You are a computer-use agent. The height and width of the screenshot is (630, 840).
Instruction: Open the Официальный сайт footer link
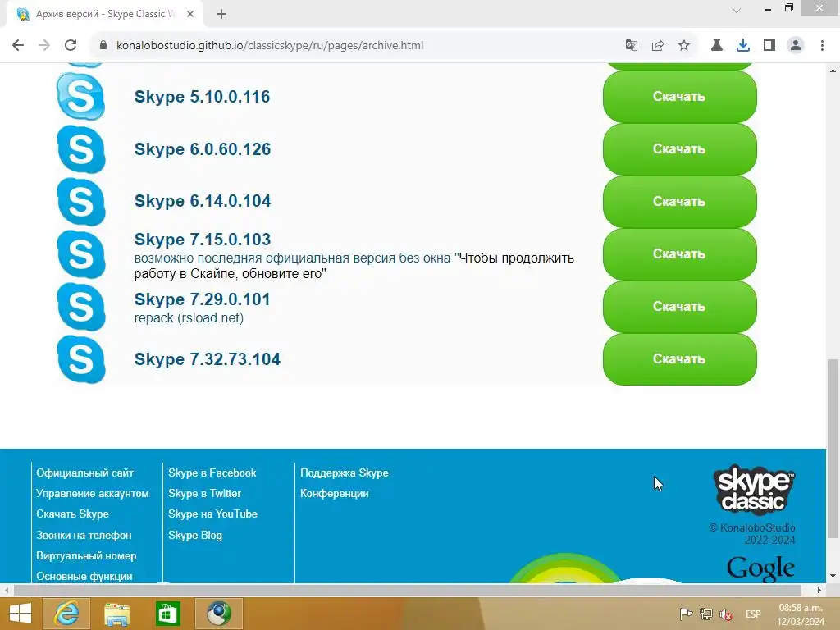84,473
